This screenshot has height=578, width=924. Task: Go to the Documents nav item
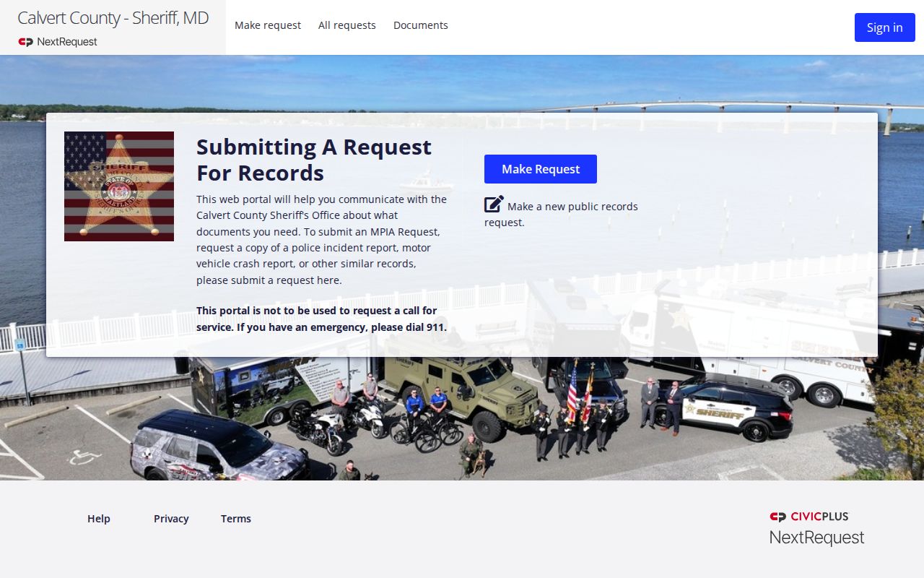(421, 25)
